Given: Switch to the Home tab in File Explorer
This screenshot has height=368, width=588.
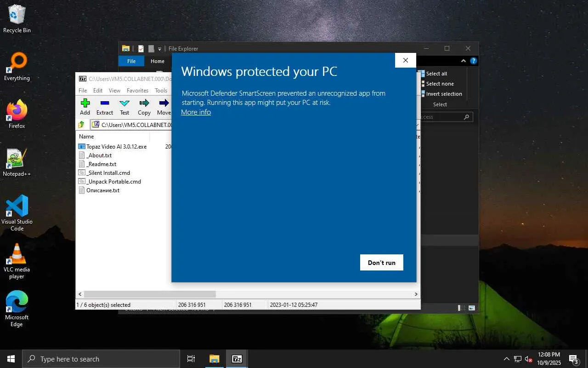Looking at the screenshot, I should [x=158, y=61].
